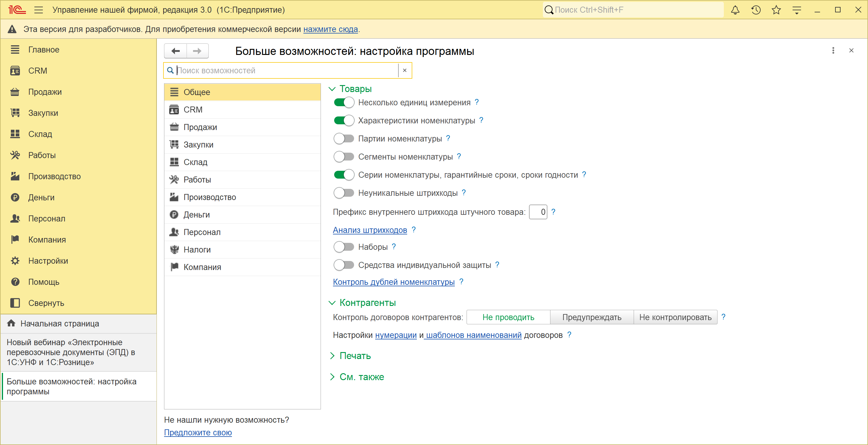Collapse the Контрагенты section
Screen dimensions: 868x445
tap(332, 303)
